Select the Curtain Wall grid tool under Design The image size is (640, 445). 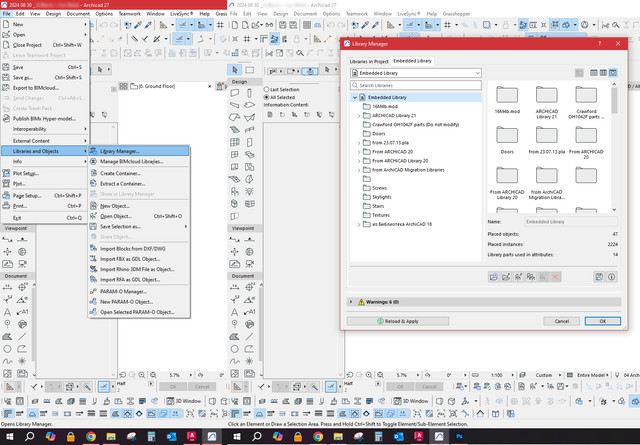(x=235, y=142)
